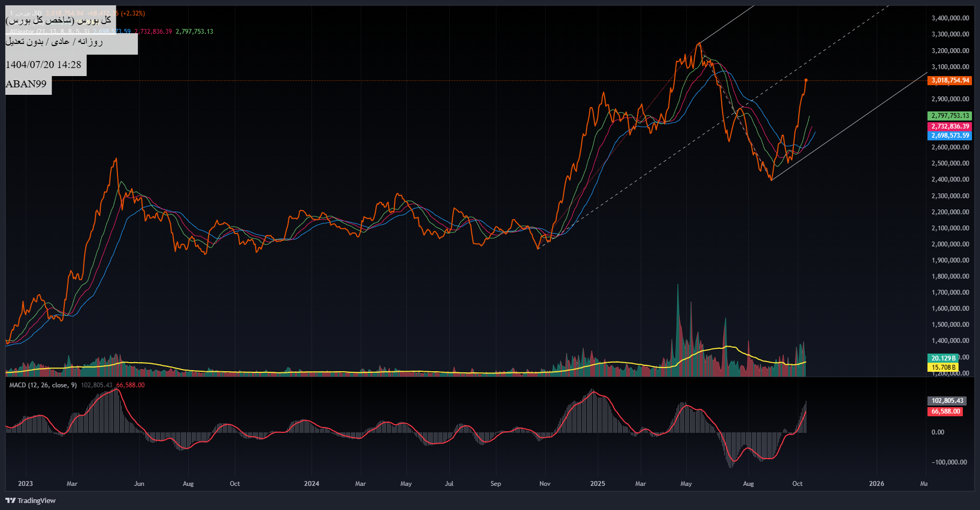The image size is (980, 510).
Task: Click the teal 20.129 B volume label
Action: pos(942,358)
